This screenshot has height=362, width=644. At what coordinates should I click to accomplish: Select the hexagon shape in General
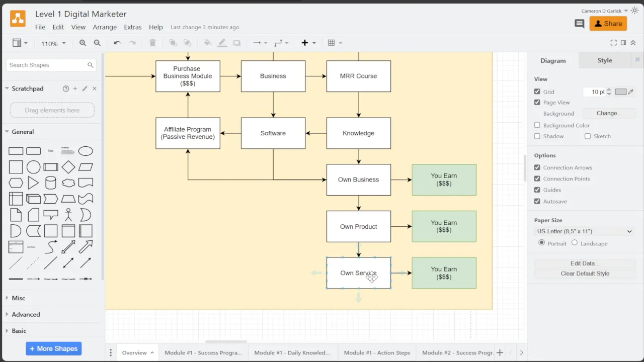coord(16,183)
